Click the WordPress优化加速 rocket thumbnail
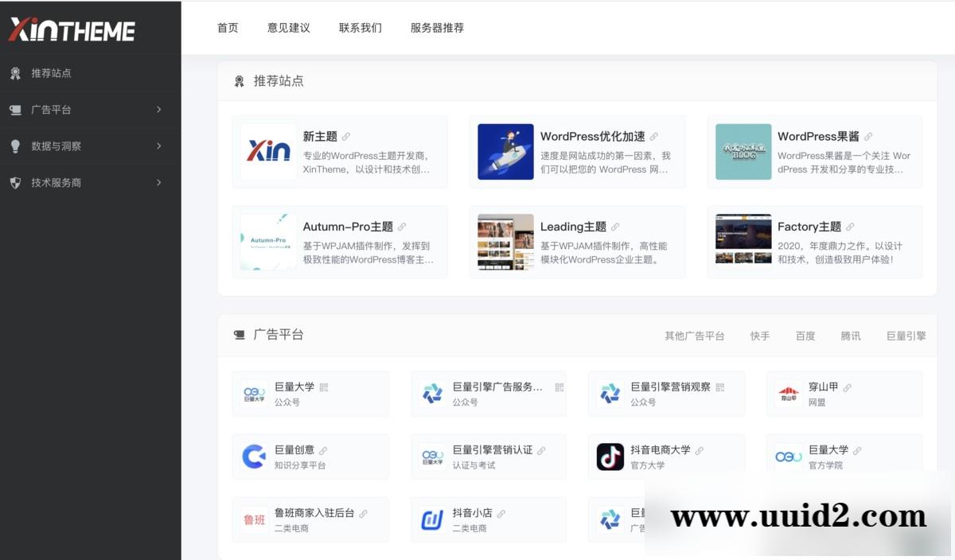 [505, 151]
